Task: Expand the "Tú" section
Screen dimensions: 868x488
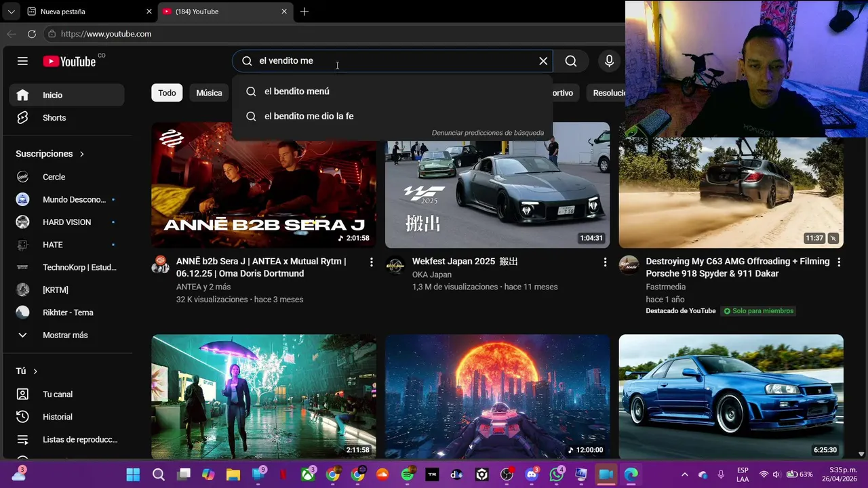Action: pos(27,371)
